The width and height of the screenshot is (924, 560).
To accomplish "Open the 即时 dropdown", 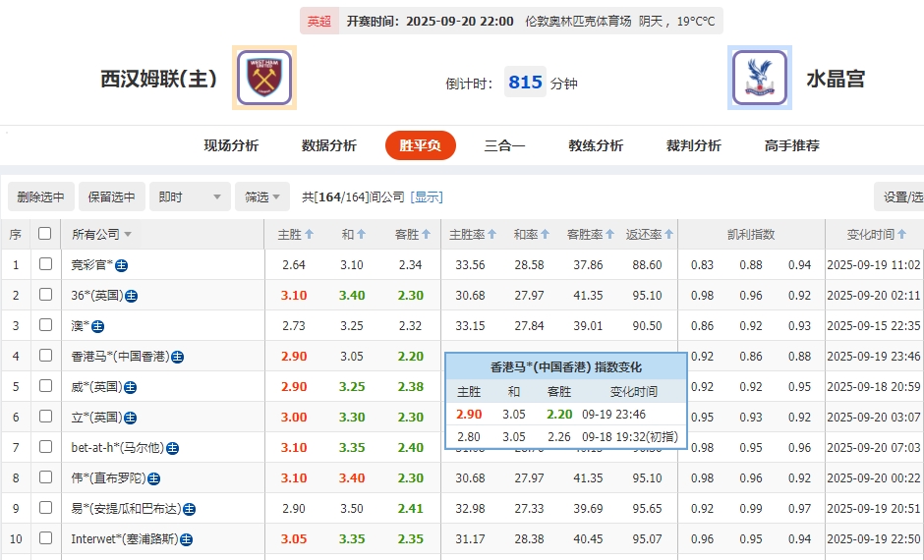I will 190,196.
